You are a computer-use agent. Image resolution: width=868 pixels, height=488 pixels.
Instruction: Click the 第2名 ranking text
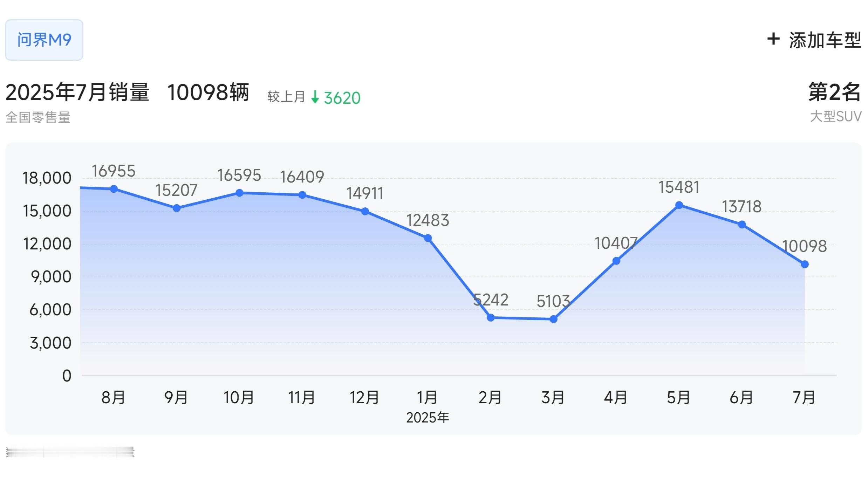click(834, 92)
